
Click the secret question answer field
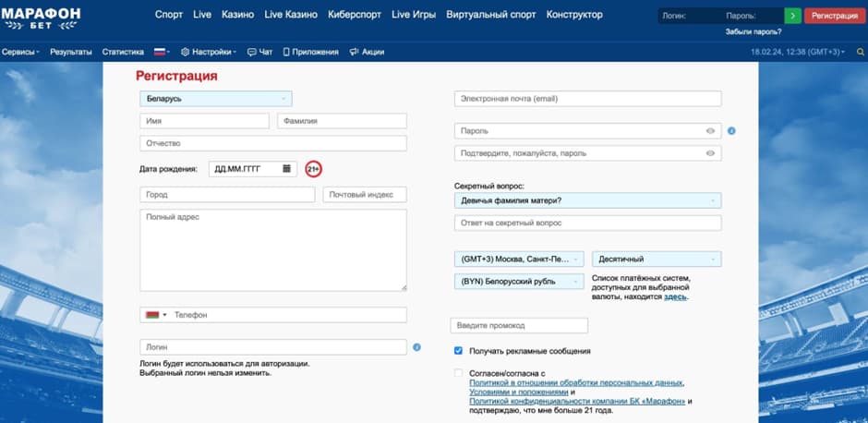tap(588, 223)
